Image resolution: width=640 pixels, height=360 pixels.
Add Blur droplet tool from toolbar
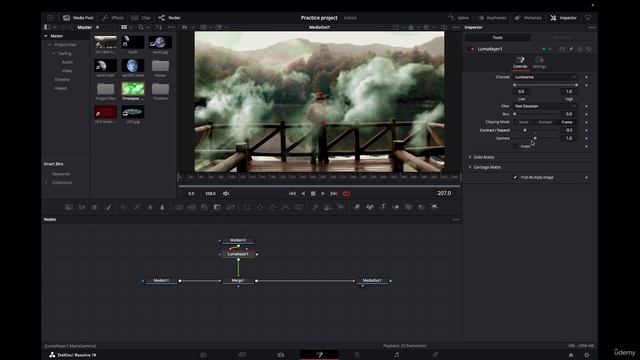point(162,207)
